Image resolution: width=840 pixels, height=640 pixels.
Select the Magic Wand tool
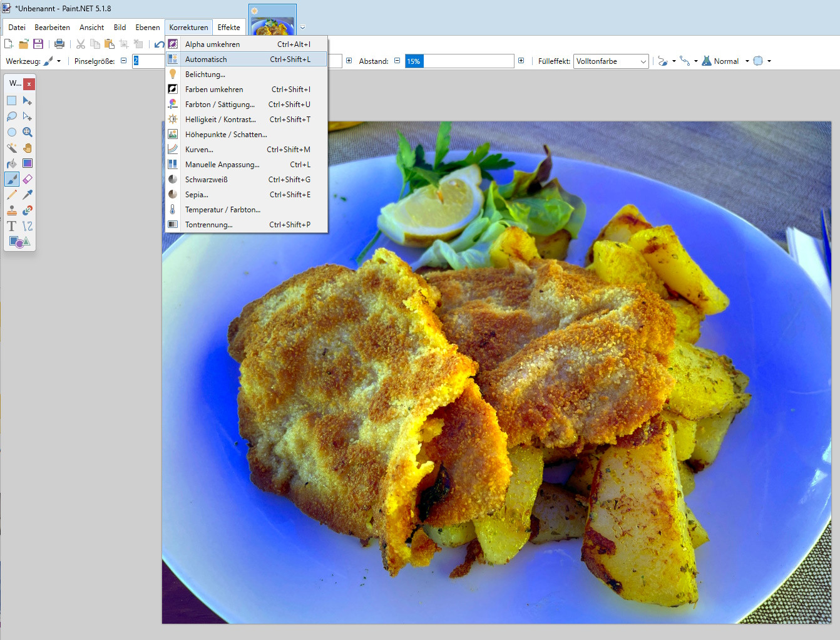[x=12, y=148]
